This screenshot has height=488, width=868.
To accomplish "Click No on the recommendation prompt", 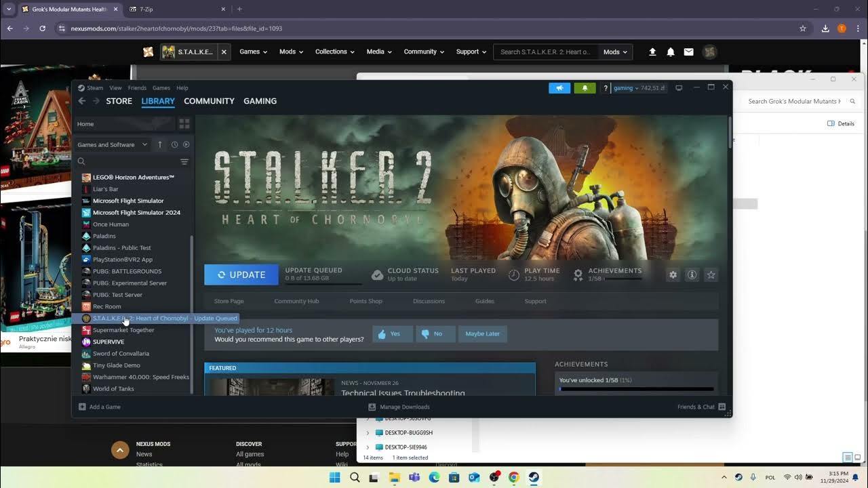I will click(x=435, y=333).
